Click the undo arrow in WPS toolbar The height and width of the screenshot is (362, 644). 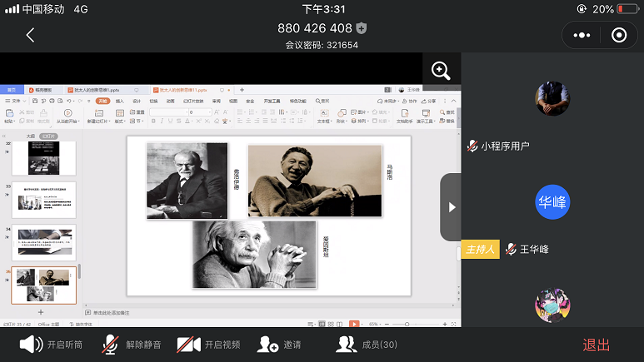[x=69, y=101]
